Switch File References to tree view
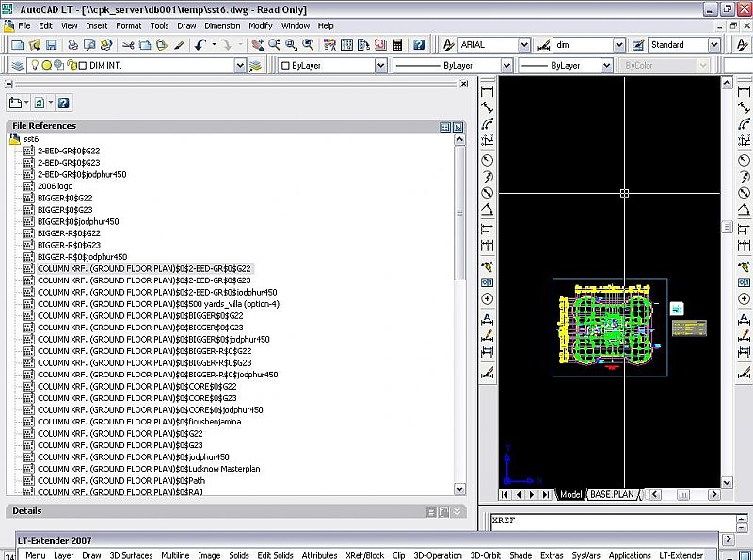This screenshot has width=753, height=560. pyautogui.click(x=457, y=126)
